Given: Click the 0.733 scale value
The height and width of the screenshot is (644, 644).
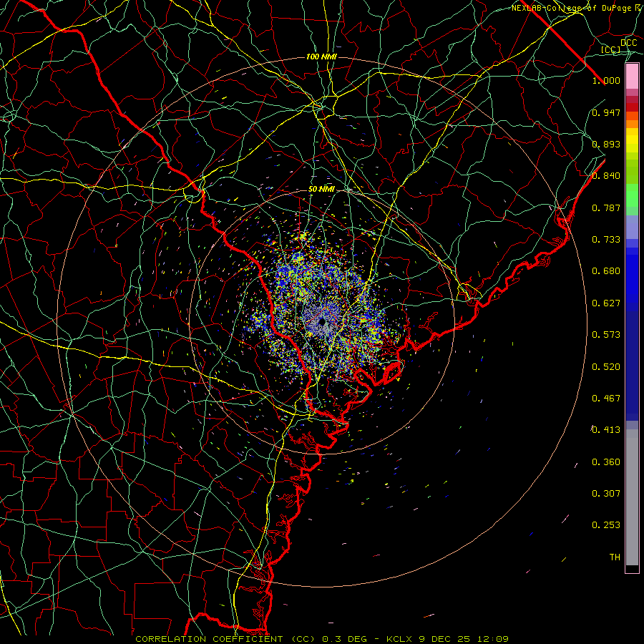Looking at the screenshot, I should tap(606, 240).
